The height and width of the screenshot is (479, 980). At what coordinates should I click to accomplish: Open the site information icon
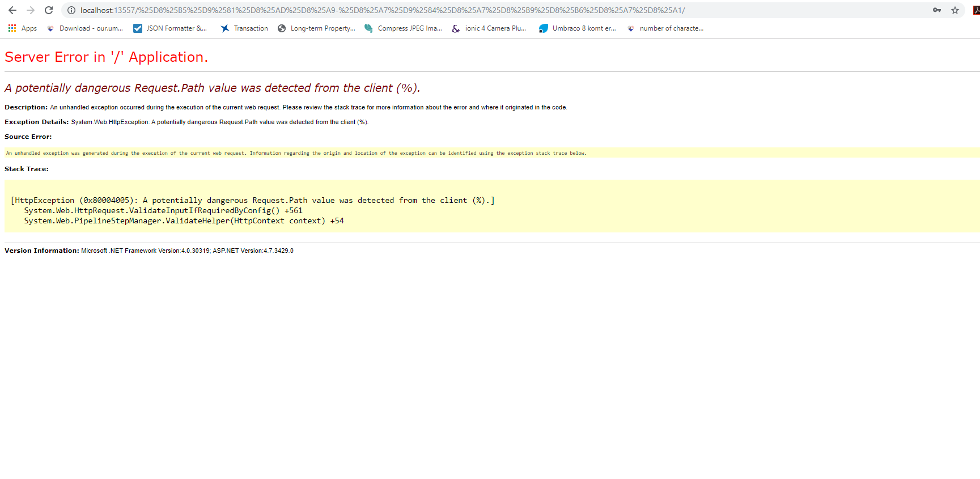coord(71,10)
